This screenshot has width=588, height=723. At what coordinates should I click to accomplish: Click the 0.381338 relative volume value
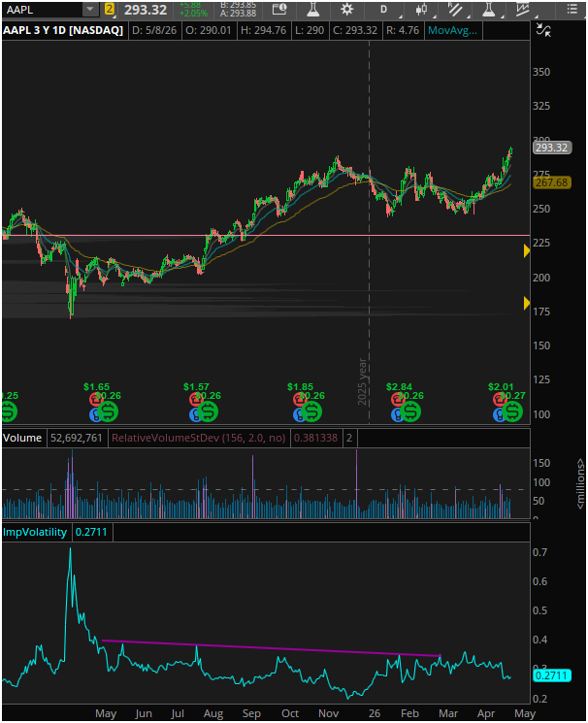tap(316, 438)
